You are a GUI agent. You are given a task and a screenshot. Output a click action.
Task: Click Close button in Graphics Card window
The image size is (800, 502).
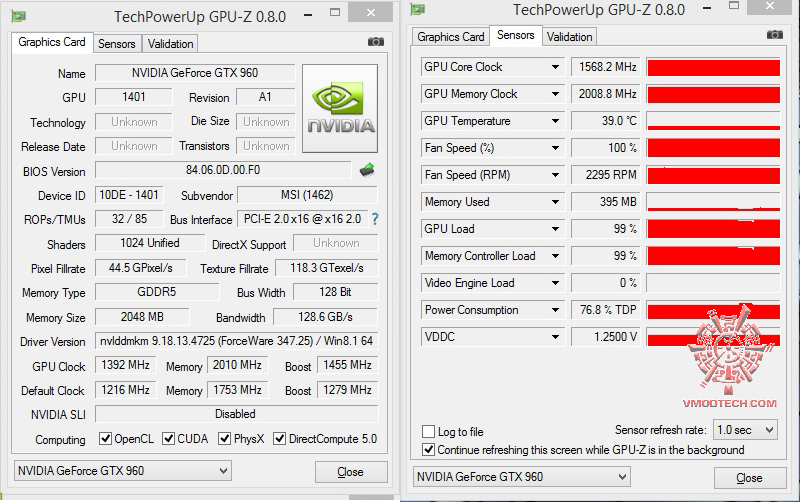pos(351,472)
